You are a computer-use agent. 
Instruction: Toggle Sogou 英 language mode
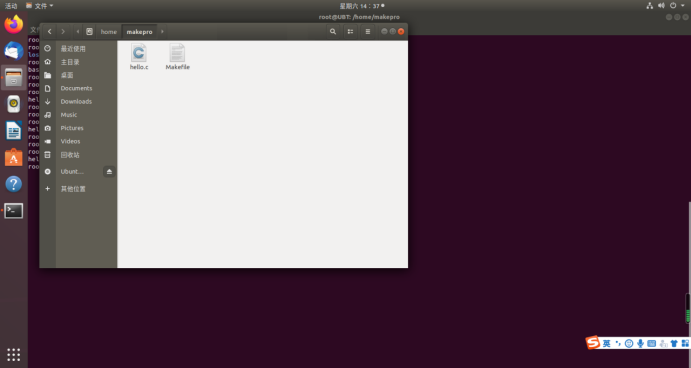[x=607, y=343]
